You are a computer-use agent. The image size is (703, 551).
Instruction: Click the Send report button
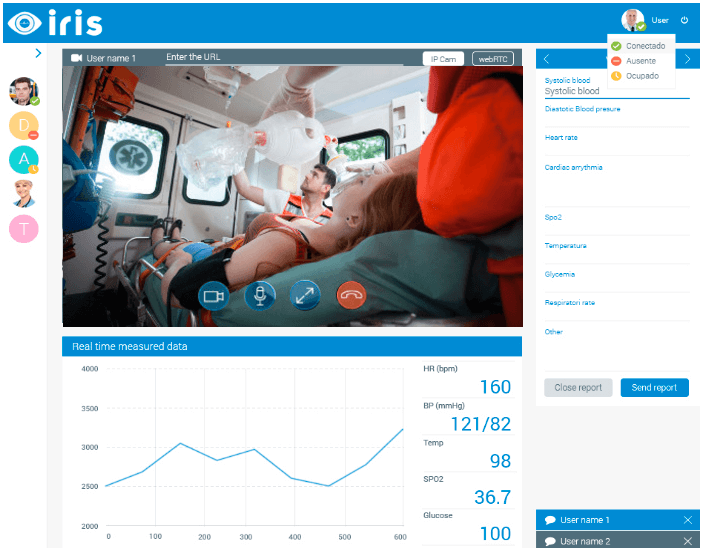pyautogui.click(x=655, y=388)
